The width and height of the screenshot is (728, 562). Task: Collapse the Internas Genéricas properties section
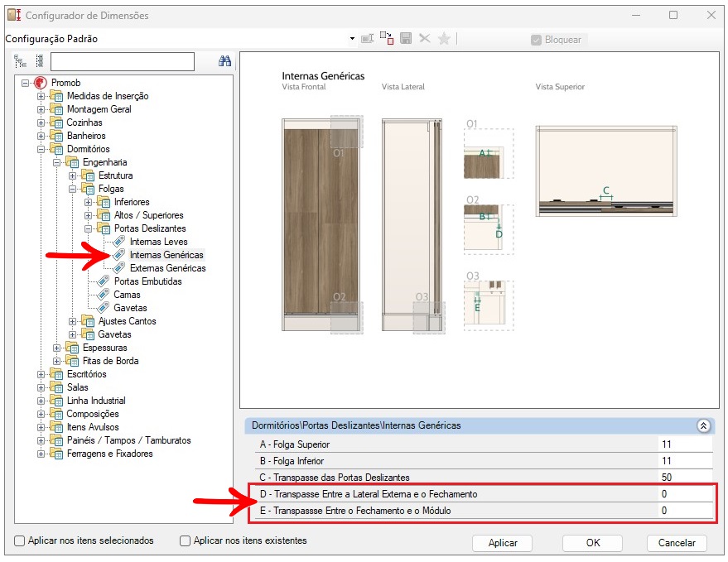click(x=703, y=425)
